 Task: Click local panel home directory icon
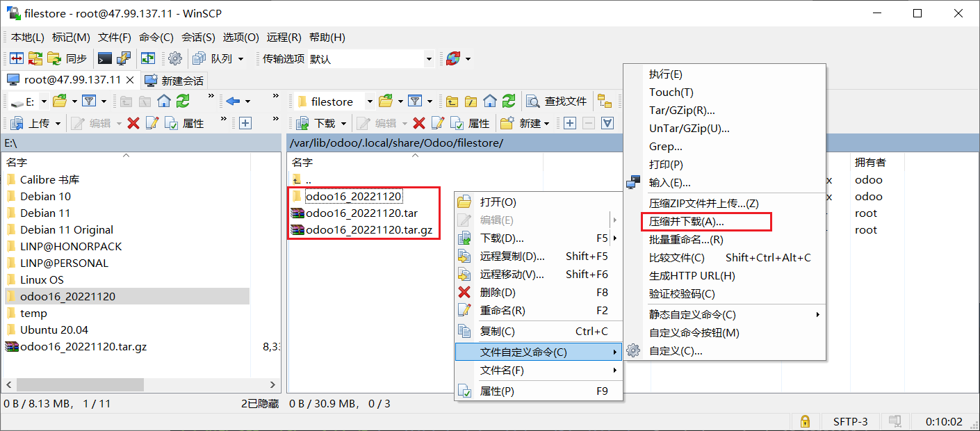(x=164, y=101)
